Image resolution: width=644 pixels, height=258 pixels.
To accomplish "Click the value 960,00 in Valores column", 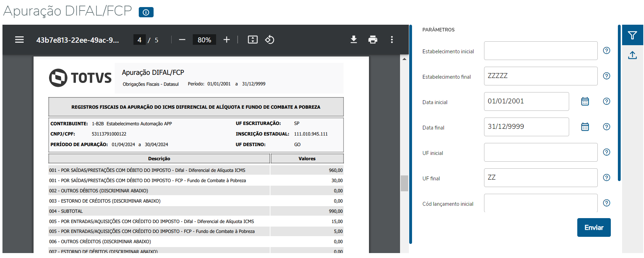I will (x=336, y=170).
